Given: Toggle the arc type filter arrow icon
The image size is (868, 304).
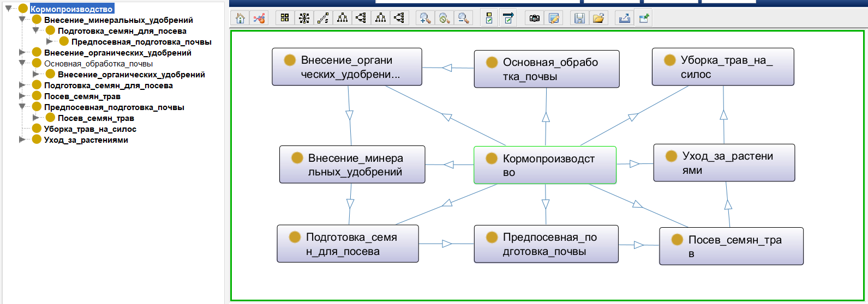Looking at the screenshot, I should click(508, 19).
